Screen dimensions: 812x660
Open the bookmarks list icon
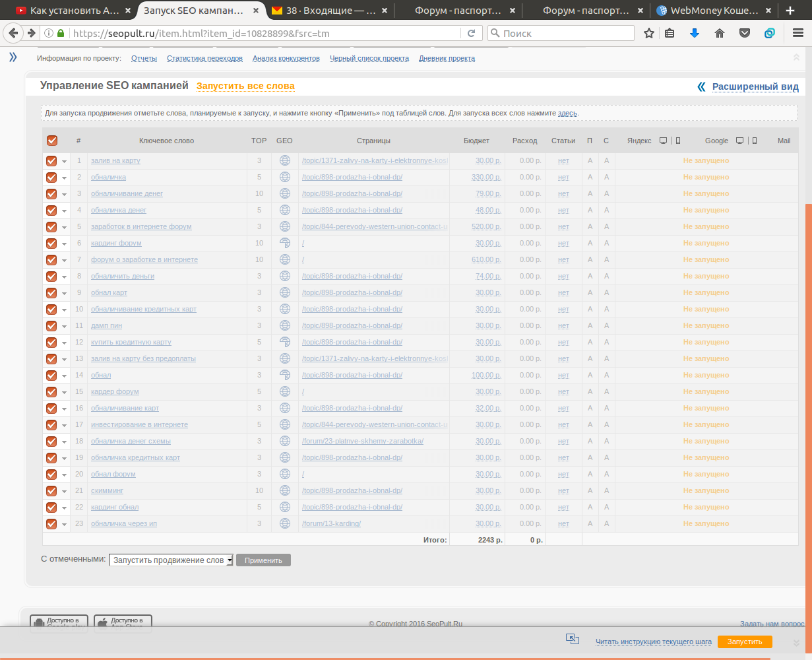click(x=670, y=33)
